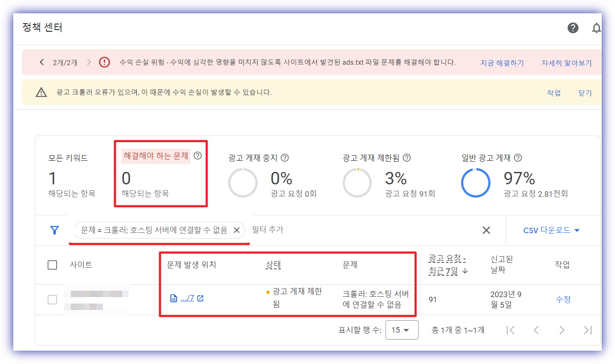Click the Help question mark icon
615x364 pixels.
pos(573,27)
